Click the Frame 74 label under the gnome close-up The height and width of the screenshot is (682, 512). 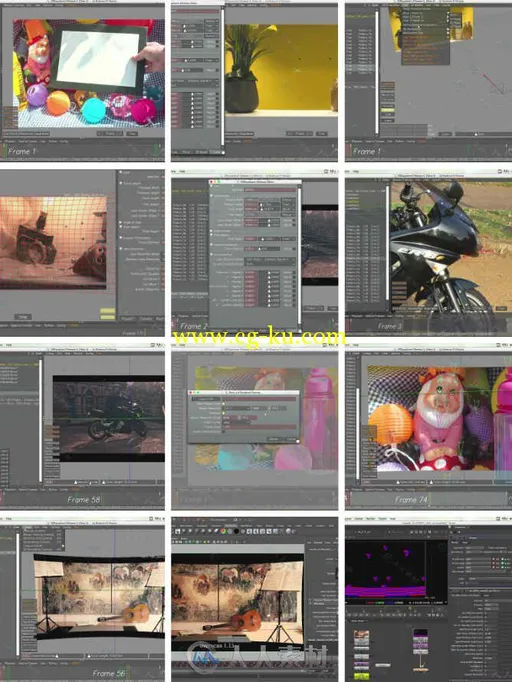click(412, 499)
